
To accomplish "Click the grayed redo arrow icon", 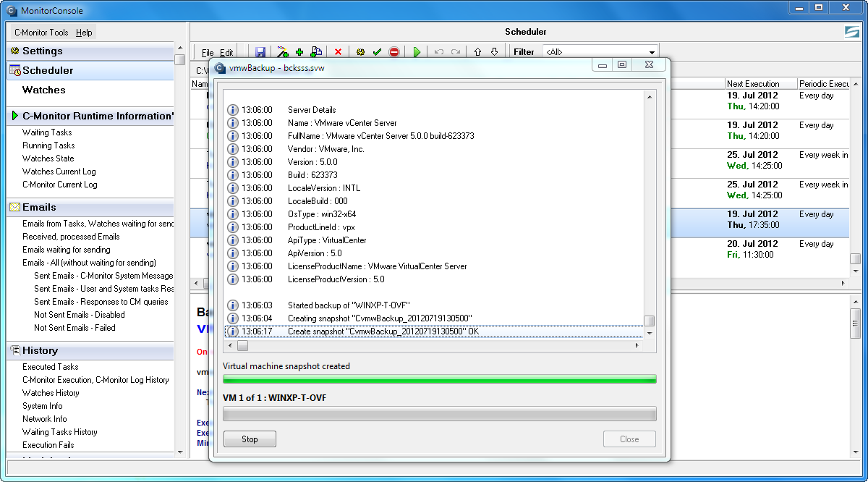I will 456,52.
